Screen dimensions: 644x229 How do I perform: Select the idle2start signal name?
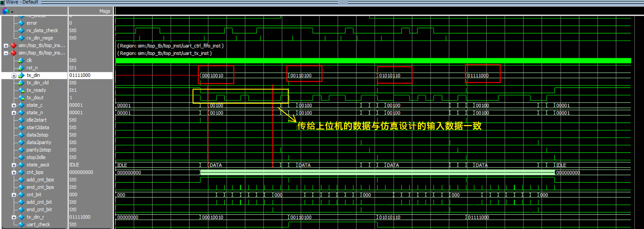pos(37,120)
